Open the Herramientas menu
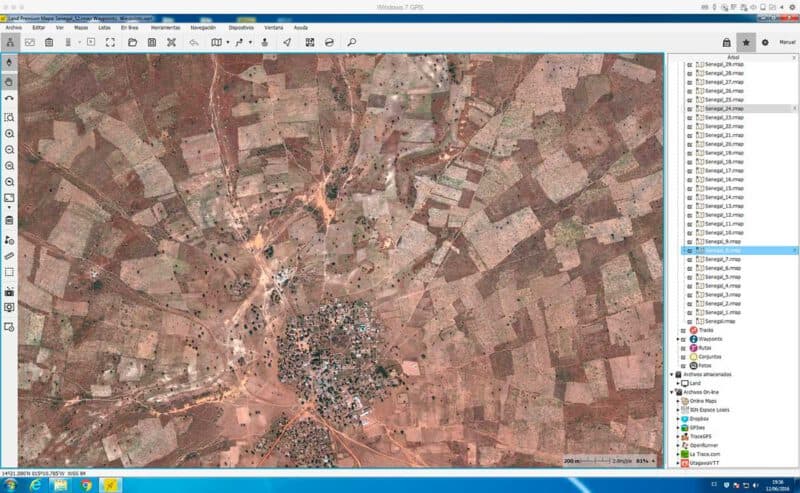The width and height of the screenshot is (800, 493). pyautogui.click(x=165, y=28)
